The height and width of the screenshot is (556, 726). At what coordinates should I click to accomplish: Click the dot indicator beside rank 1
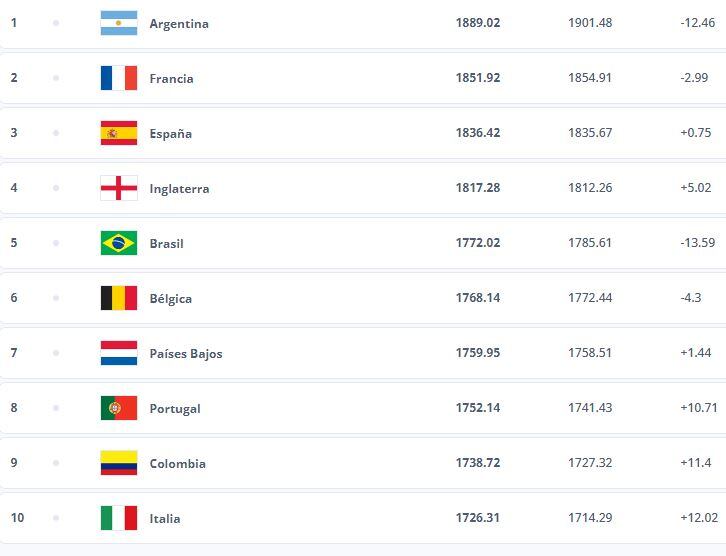pos(56,23)
